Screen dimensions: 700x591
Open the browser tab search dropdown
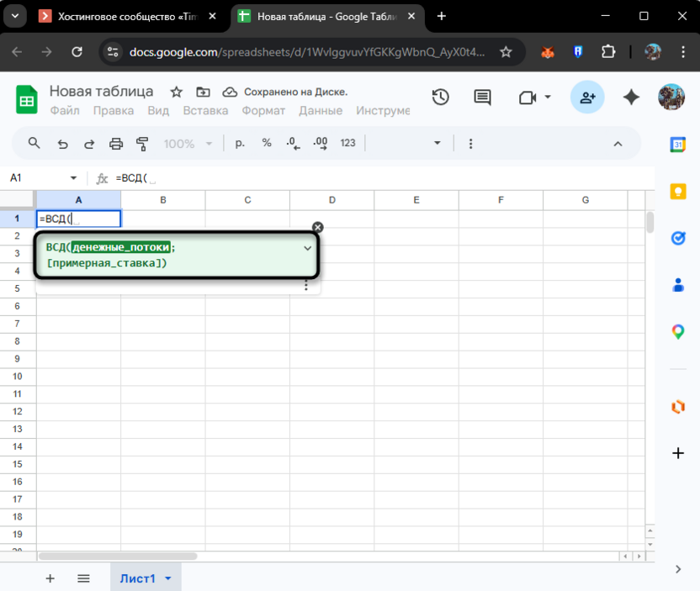(15, 16)
